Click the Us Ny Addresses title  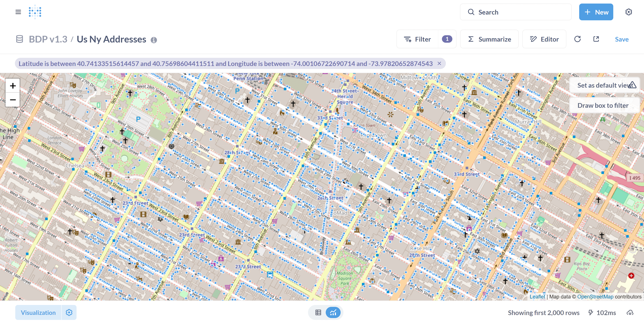point(111,39)
